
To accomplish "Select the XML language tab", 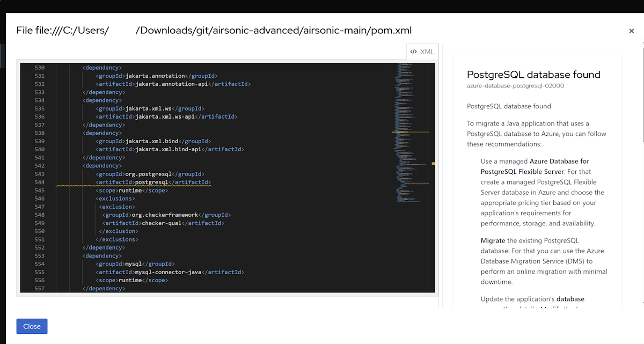I will [x=422, y=52].
